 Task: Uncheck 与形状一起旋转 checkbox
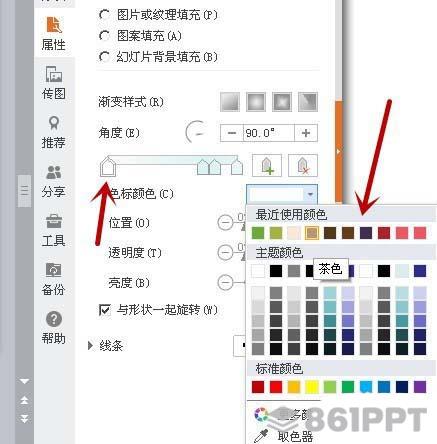point(105,310)
